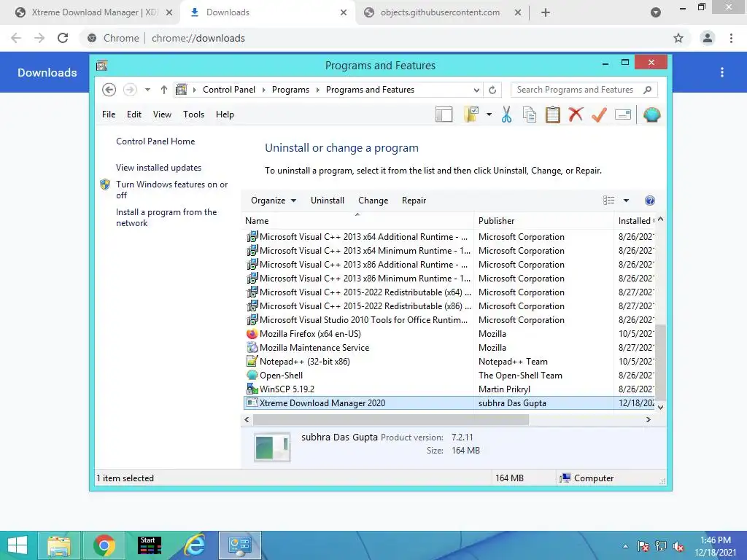Click the Paste clipboard toolbar icon
This screenshot has width=747, height=560.
553,114
